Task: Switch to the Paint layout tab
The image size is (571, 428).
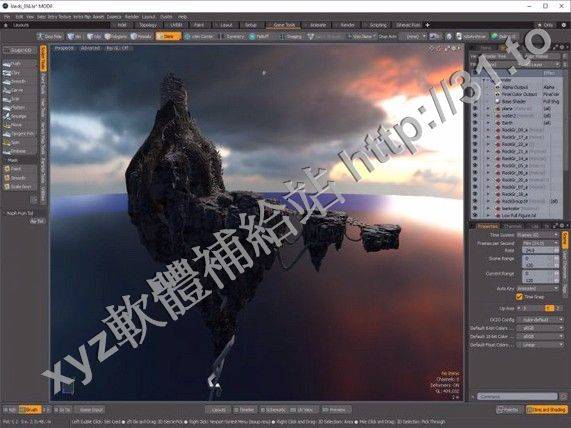Action: pos(199,25)
